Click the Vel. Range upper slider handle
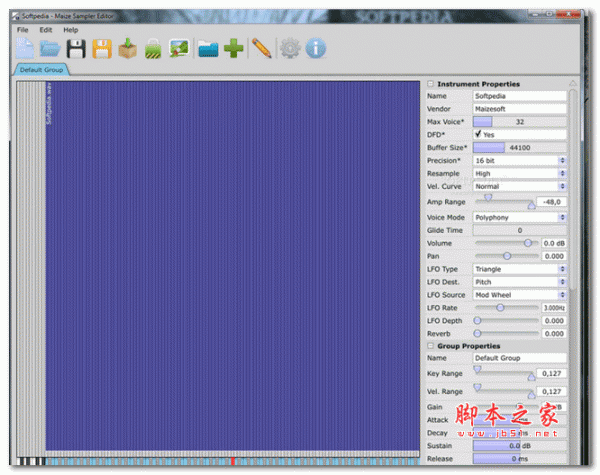The height and width of the screenshot is (475, 600). [x=532, y=395]
